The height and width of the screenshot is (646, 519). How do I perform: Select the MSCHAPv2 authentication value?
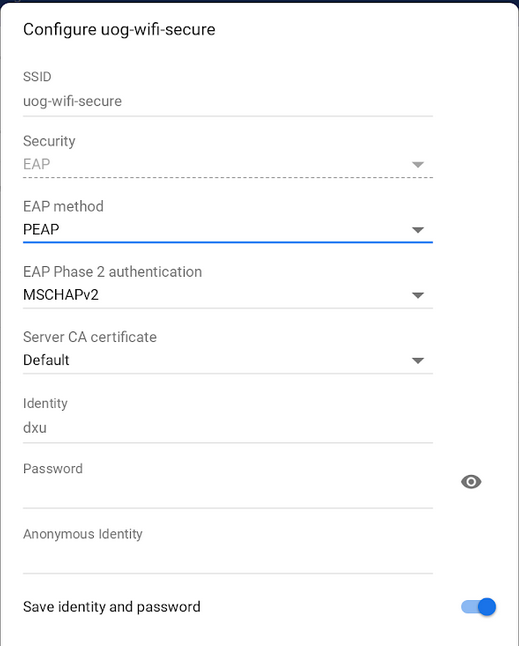(x=61, y=295)
